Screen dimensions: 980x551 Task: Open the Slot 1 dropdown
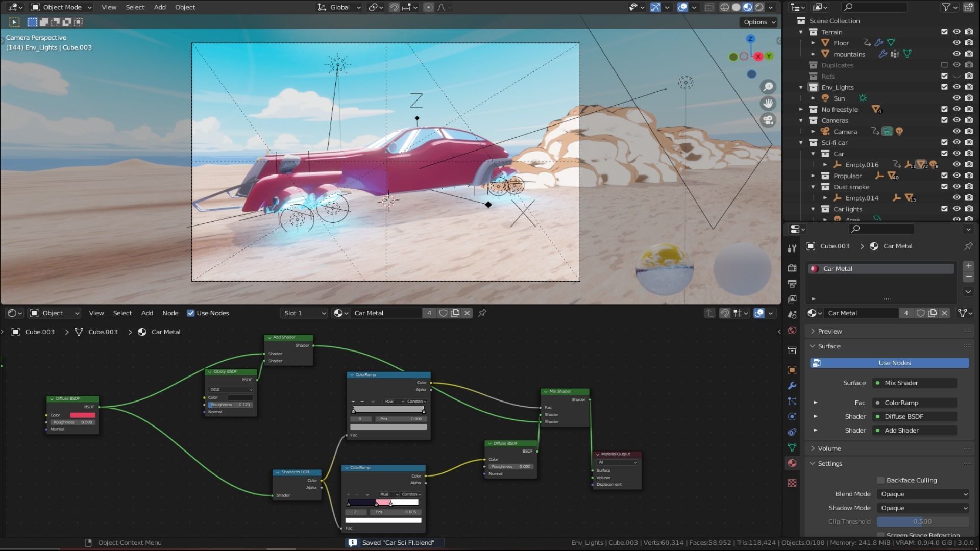coord(304,313)
